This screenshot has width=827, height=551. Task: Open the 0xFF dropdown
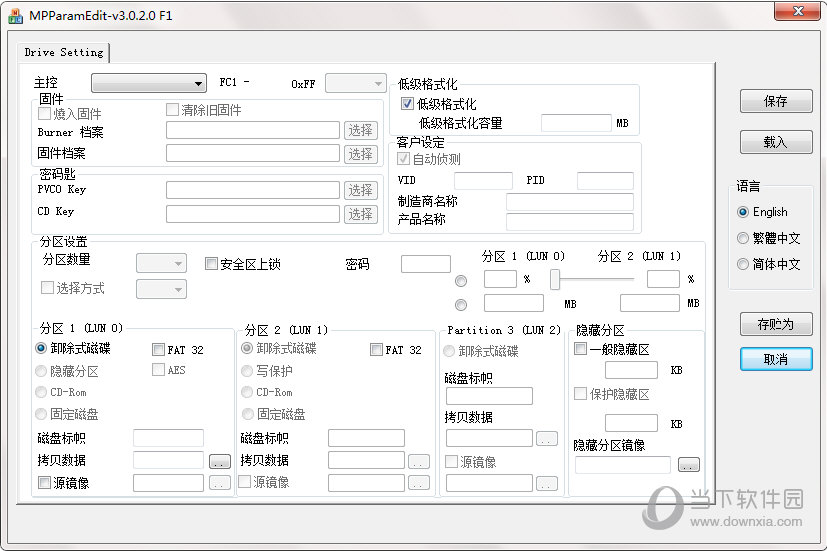click(356, 83)
